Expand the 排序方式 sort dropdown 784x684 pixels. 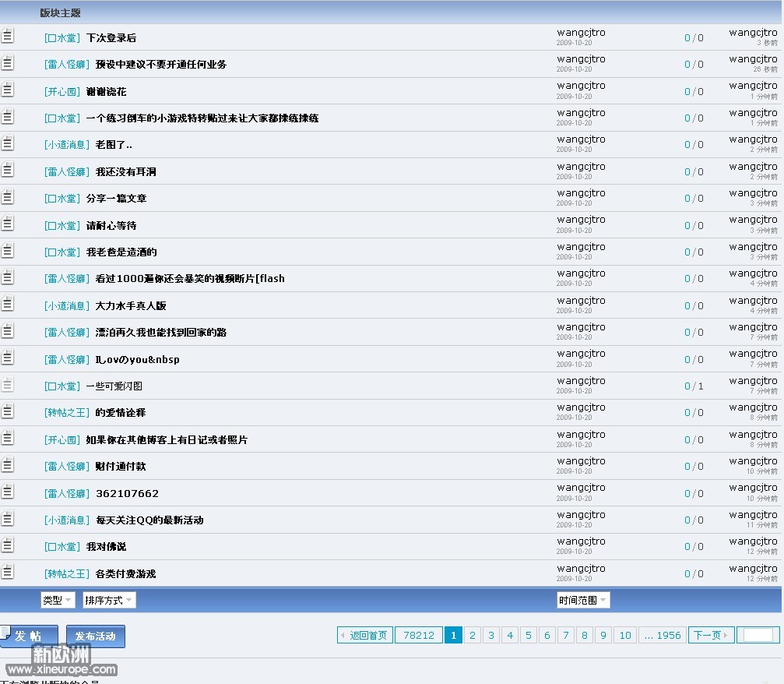tap(109, 601)
